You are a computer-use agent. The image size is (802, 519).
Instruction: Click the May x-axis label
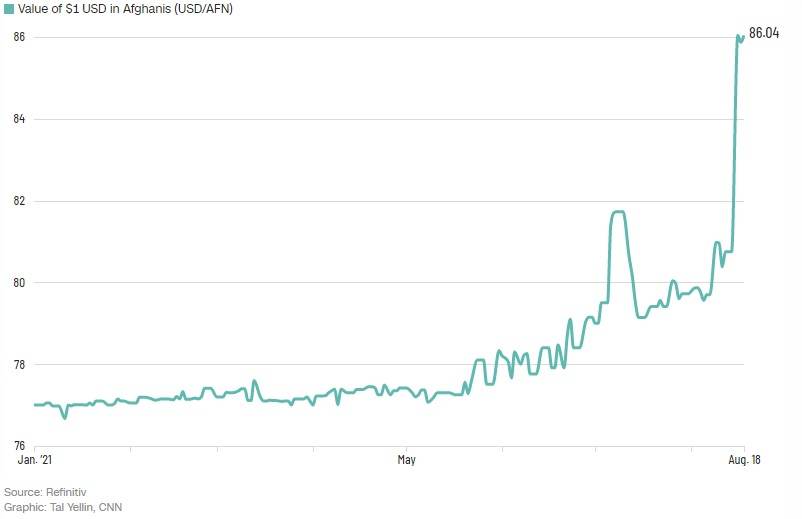(406, 461)
